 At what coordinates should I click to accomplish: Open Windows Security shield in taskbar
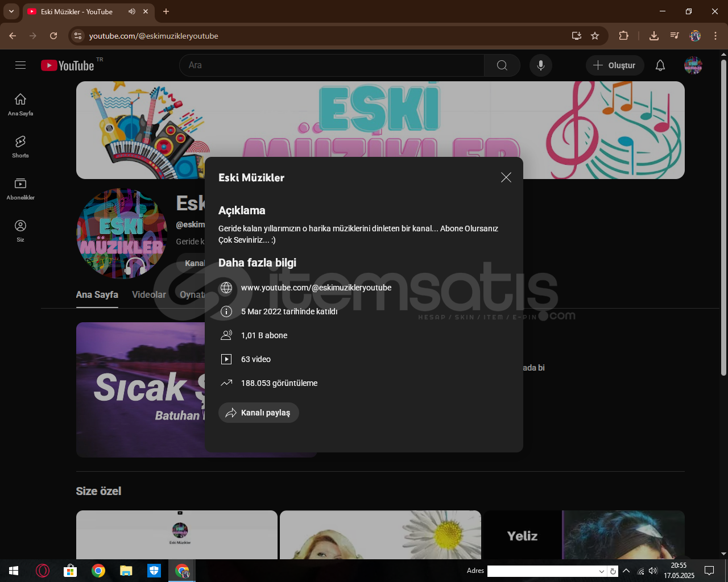coord(154,571)
